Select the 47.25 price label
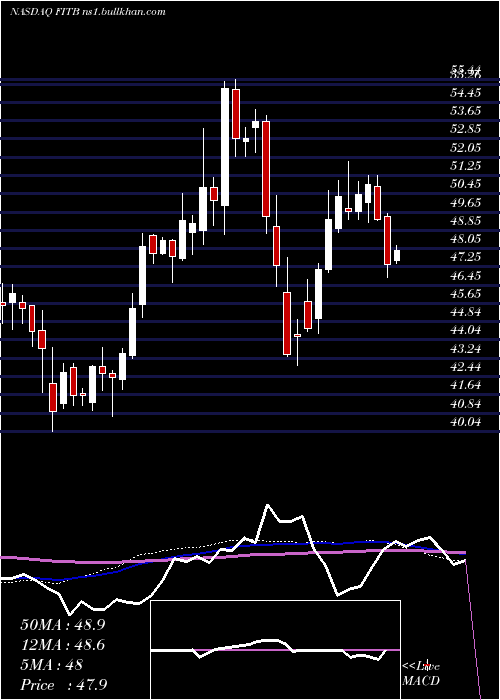 coord(466,257)
